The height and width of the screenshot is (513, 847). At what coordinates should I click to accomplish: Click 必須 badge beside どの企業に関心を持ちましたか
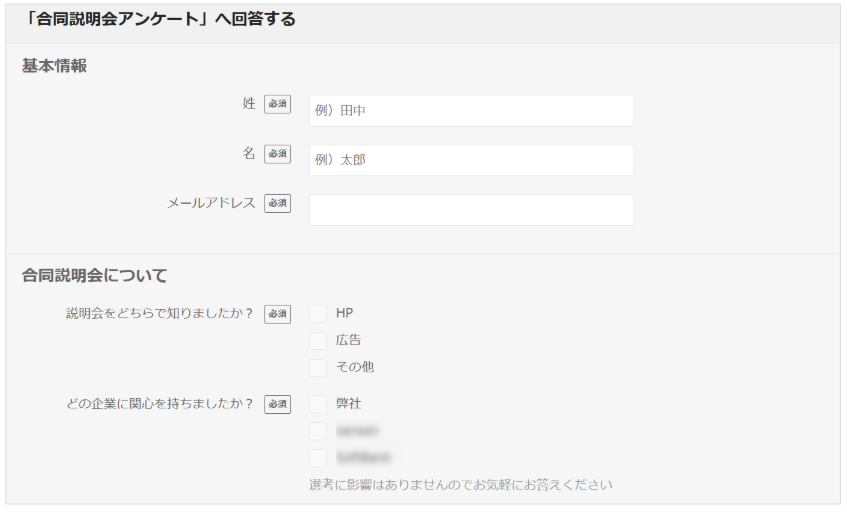click(x=277, y=404)
